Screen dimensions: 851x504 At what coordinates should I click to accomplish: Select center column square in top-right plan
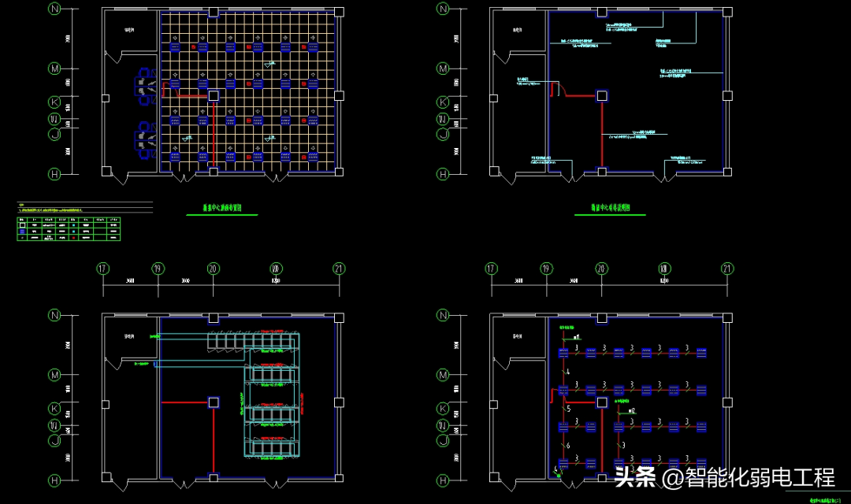[601, 95]
